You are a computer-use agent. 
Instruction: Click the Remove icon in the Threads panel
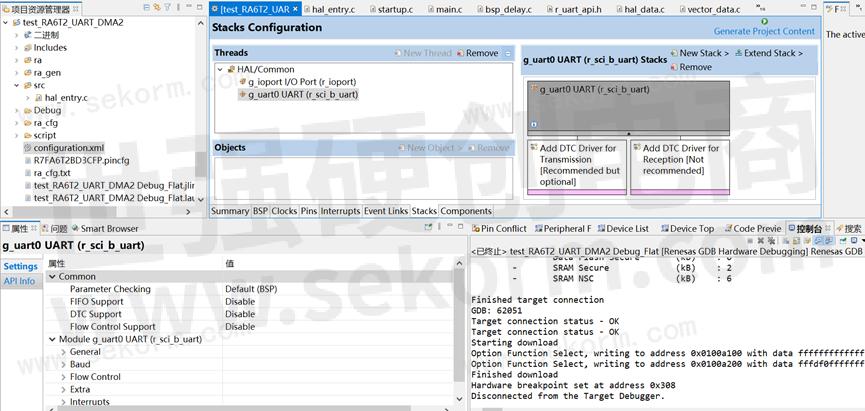(461, 53)
